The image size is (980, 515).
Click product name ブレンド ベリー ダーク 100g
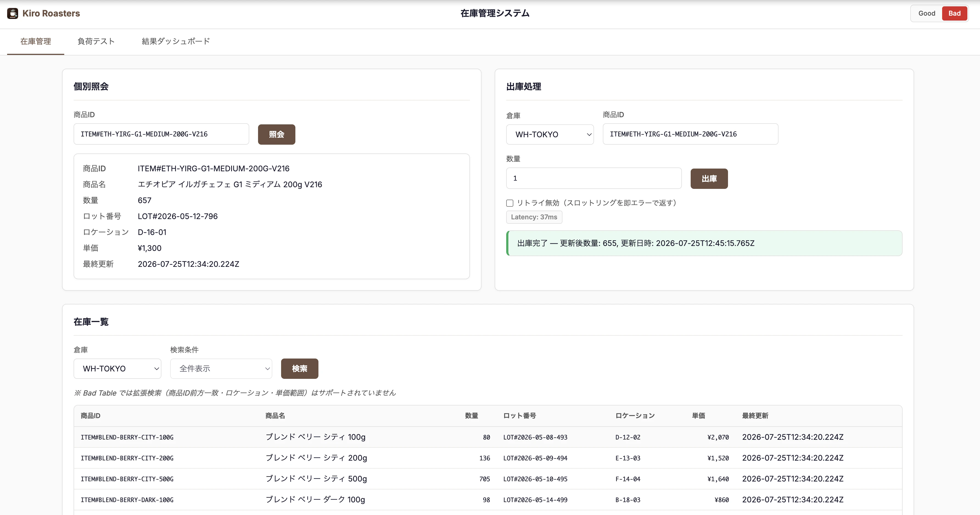click(315, 500)
